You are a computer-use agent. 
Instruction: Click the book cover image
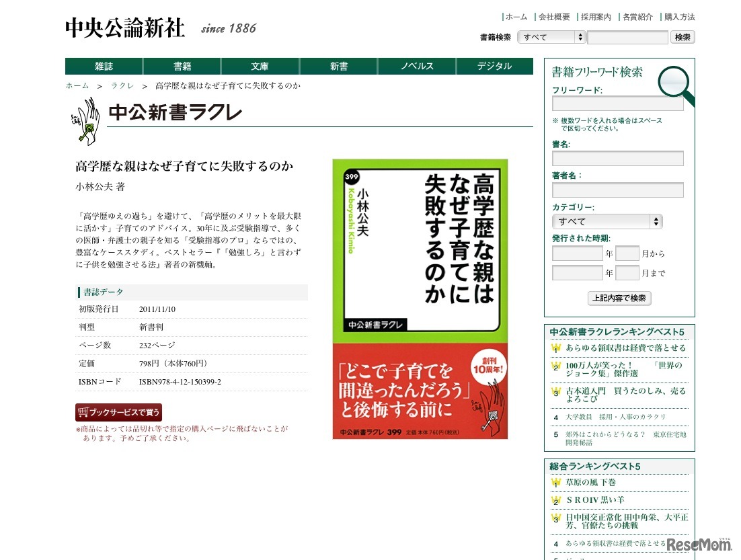point(420,299)
